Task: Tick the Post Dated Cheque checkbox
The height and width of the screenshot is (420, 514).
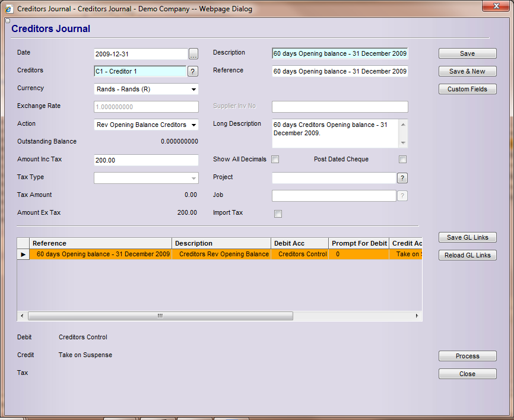Action: point(402,160)
